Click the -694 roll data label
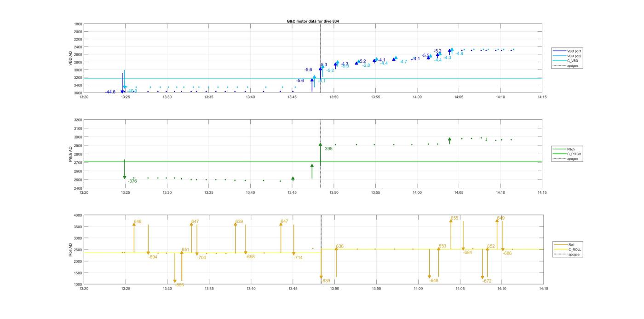 pyautogui.click(x=153, y=257)
